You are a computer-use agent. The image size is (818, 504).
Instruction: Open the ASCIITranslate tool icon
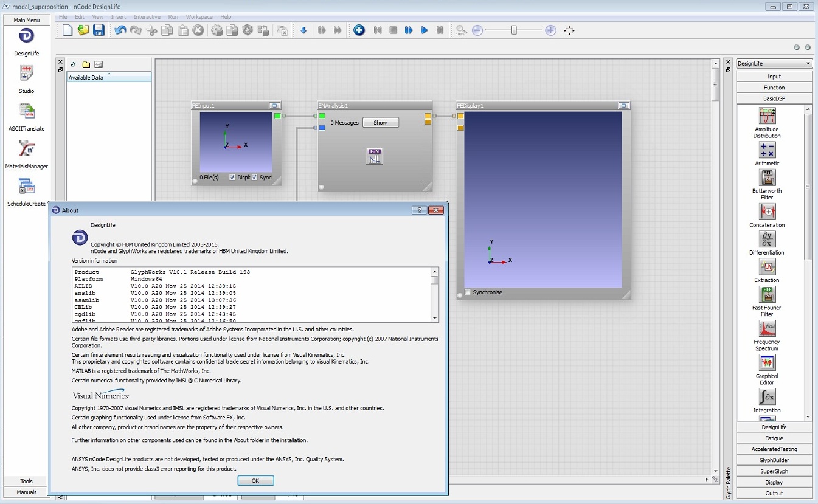coord(26,111)
